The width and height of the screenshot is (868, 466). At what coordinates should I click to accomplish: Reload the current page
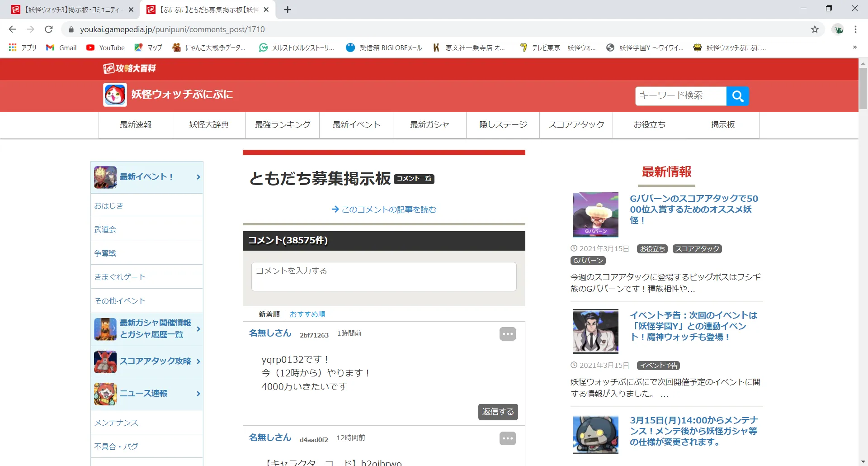49,29
